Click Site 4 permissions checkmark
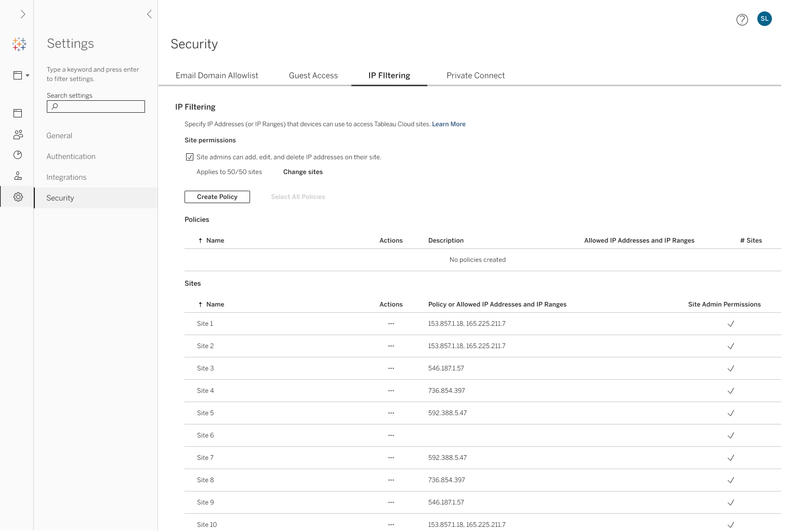Screen dimensions: 788x532 (730, 391)
